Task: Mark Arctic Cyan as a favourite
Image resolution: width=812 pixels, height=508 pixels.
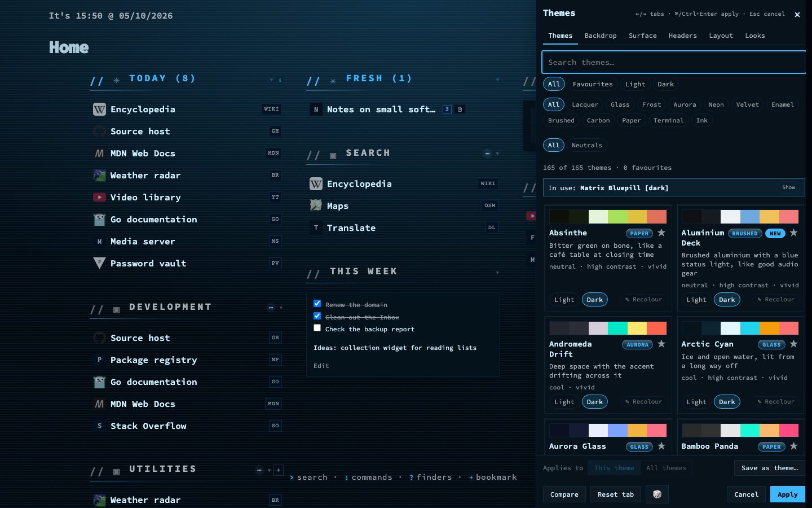Action: click(793, 344)
